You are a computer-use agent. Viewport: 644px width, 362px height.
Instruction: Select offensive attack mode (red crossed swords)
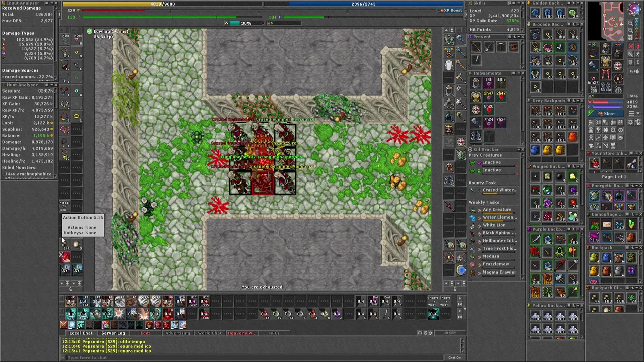631,46
